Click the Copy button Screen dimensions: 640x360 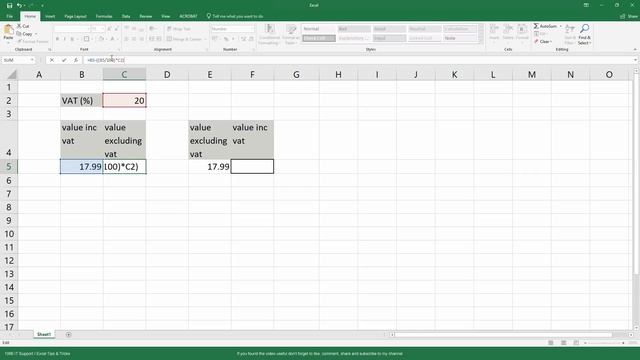25,34
